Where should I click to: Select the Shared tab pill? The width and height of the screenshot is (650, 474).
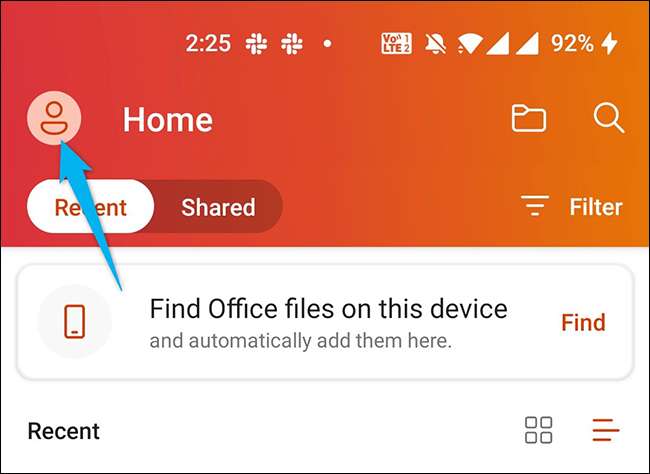click(x=218, y=207)
